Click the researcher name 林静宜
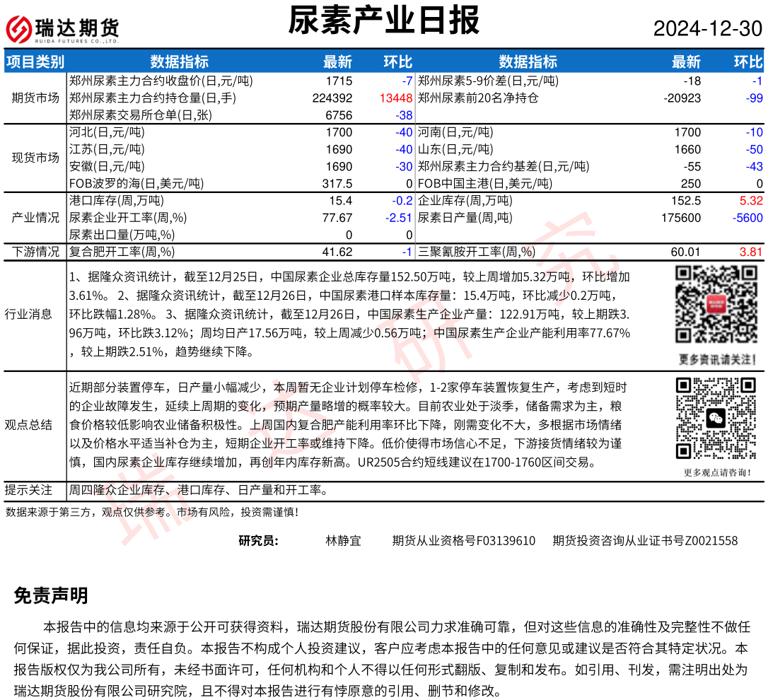Image resolution: width=768 pixels, height=700 pixels. (x=343, y=541)
